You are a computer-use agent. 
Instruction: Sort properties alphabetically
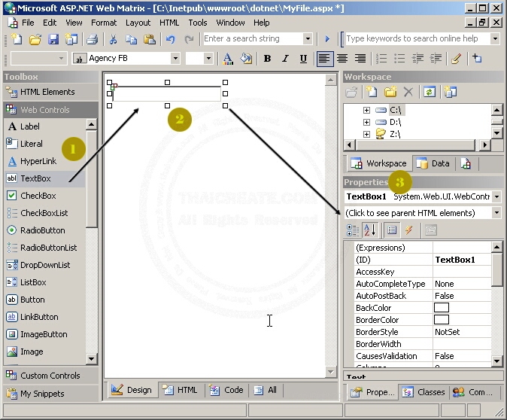[x=369, y=230]
